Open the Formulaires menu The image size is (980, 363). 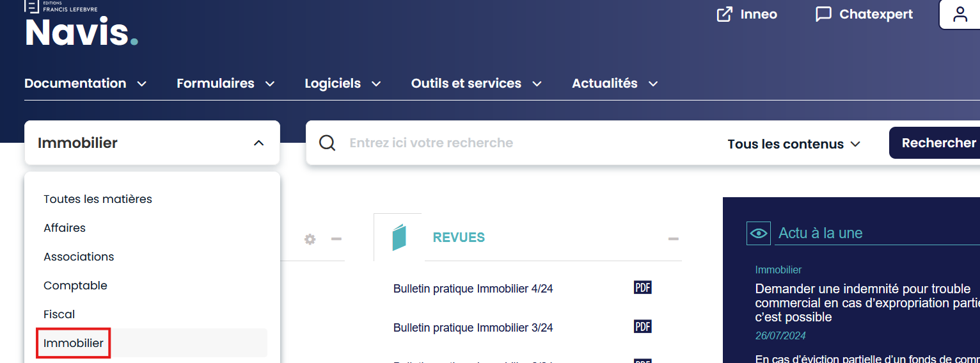point(225,84)
